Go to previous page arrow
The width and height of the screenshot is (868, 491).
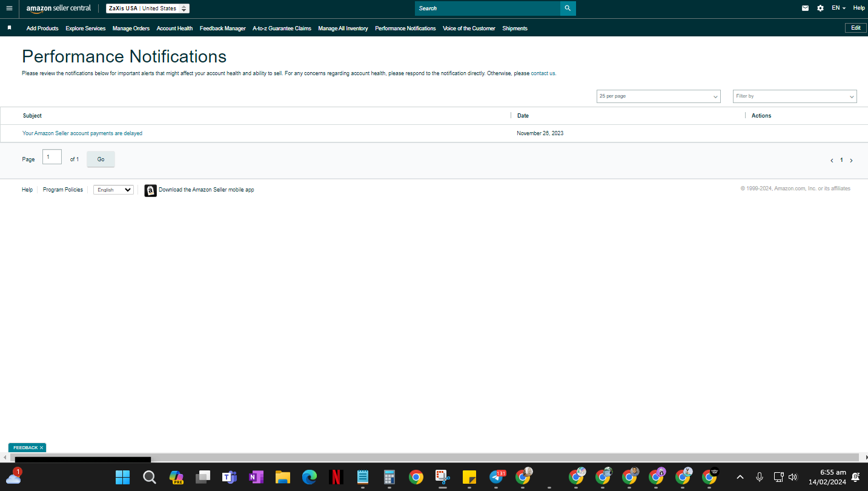pyautogui.click(x=832, y=161)
